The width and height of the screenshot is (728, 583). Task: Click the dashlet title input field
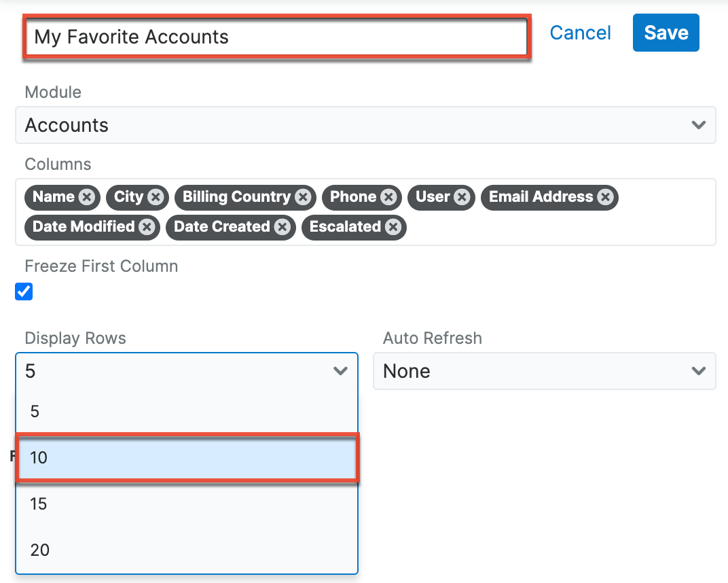(272, 37)
